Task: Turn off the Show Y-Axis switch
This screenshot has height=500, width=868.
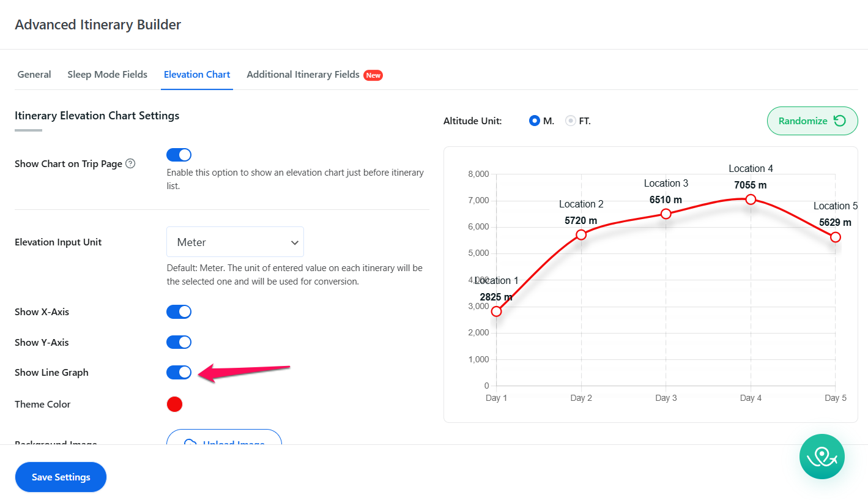Action: [179, 343]
